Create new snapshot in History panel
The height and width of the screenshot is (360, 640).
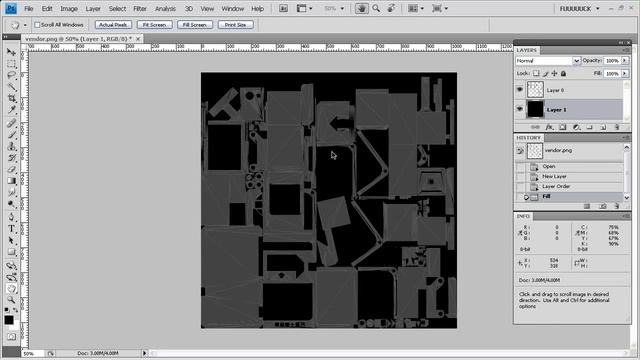pyautogui.click(x=603, y=206)
